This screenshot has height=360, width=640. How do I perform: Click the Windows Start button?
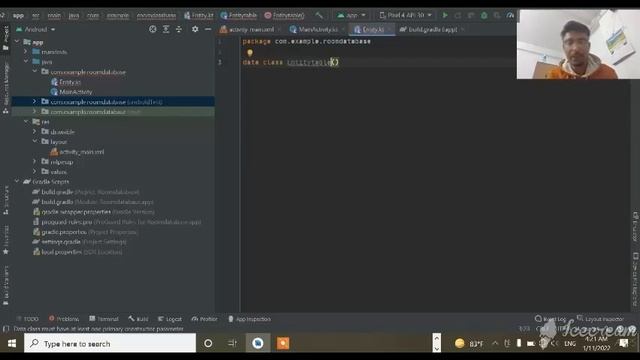[12, 344]
